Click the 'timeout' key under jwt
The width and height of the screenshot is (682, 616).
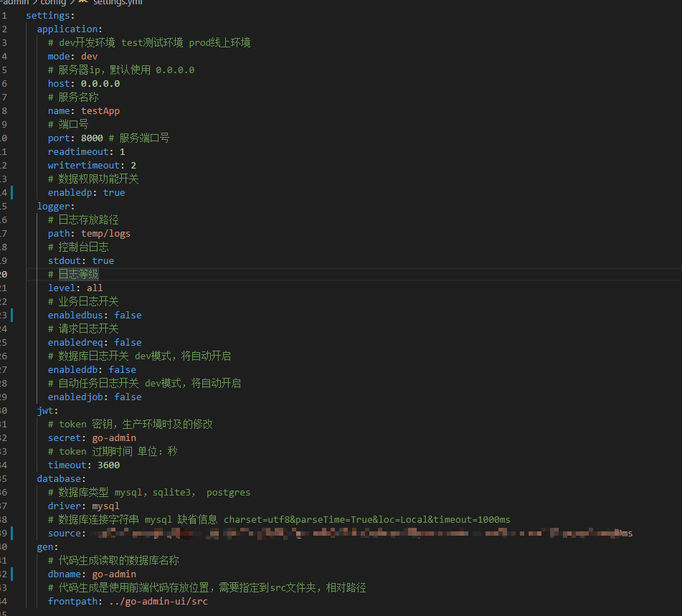click(x=67, y=465)
